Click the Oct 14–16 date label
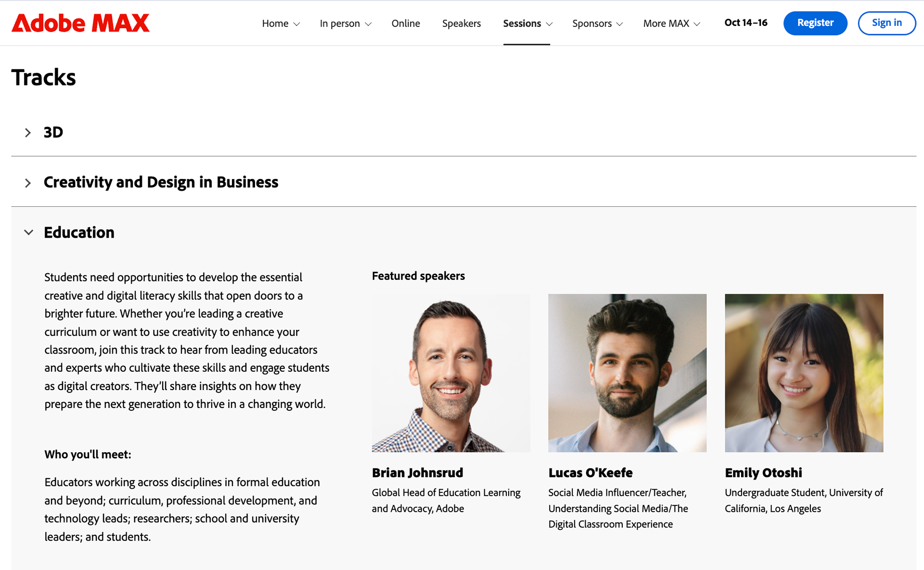This screenshot has height=570, width=924. click(745, 23)
